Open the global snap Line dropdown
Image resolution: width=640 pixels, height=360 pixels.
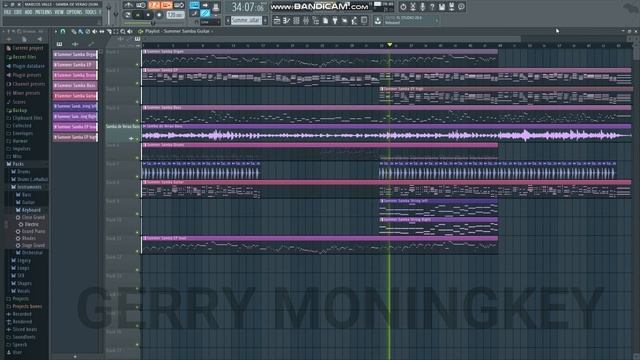click(210, 22)
